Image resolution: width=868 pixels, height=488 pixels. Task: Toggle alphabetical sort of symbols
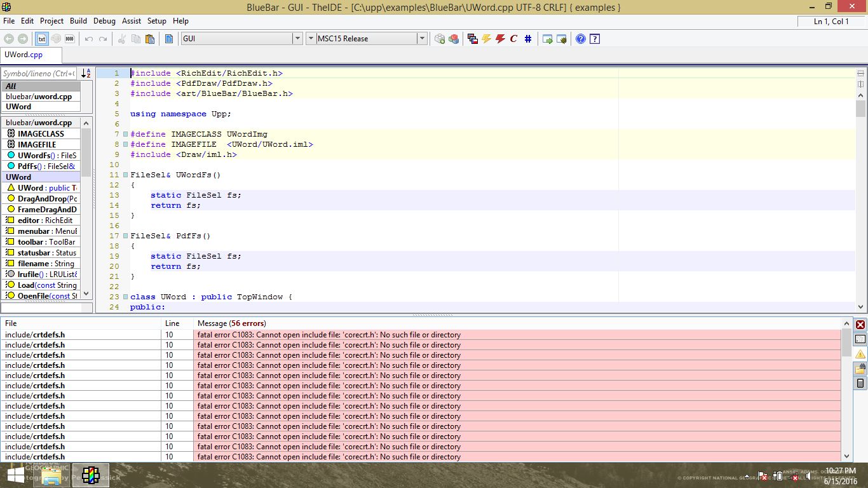pos(86,74)
